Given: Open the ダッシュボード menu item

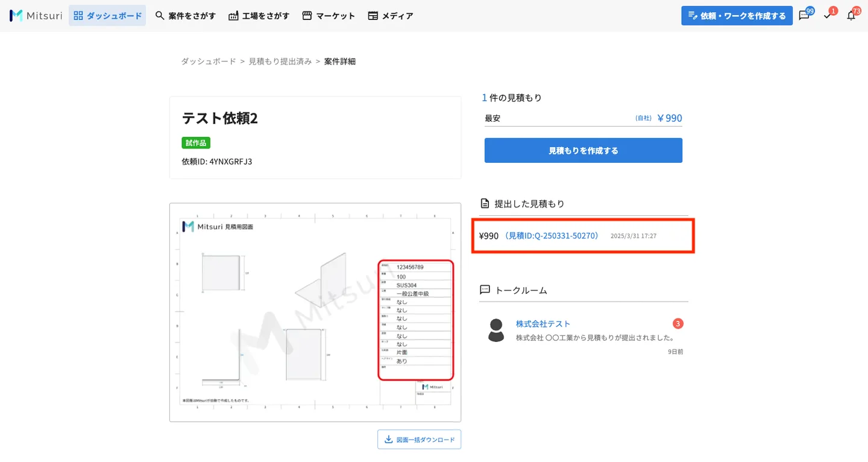Looking at the screenshot, I should pos(107,16).
